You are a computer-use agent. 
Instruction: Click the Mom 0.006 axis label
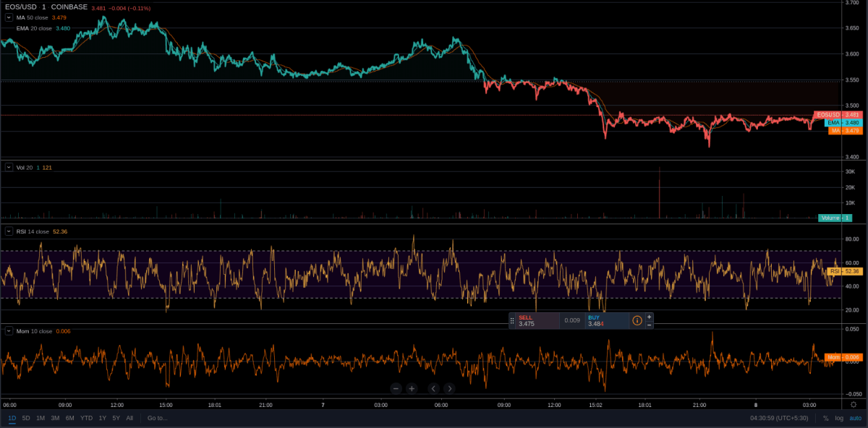(843, 357)
